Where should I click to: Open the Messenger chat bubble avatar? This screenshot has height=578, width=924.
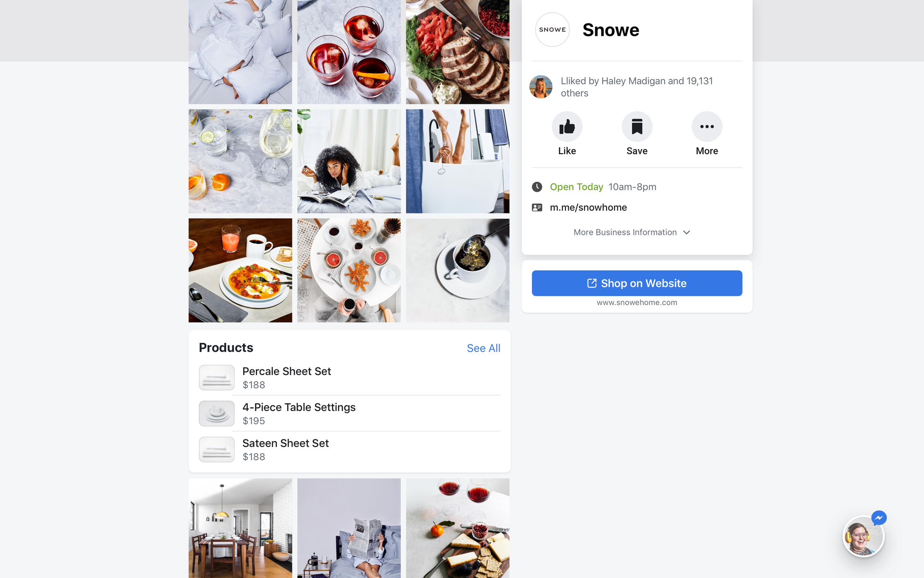[x=863, y=536]
